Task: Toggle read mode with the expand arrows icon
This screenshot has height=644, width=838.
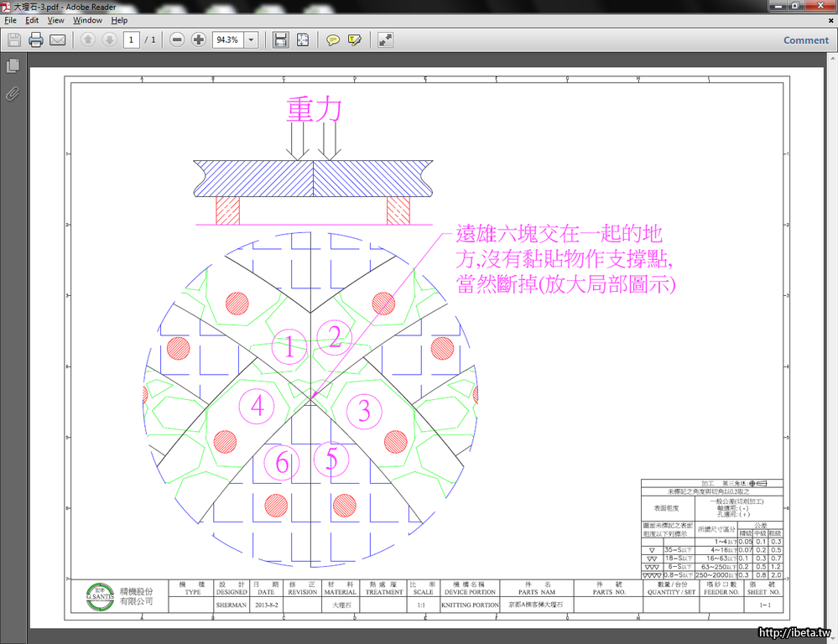Action: pos(385,39)
